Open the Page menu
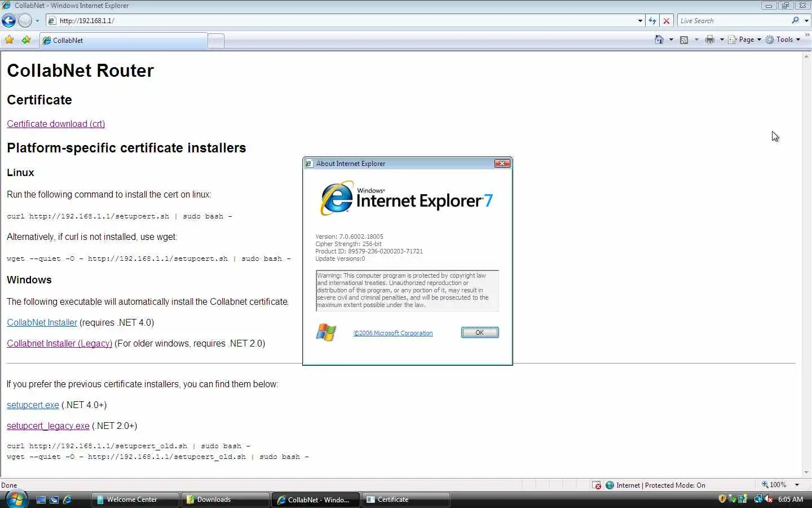This screenshot has width=812, height=508. [x=745, y=40]
